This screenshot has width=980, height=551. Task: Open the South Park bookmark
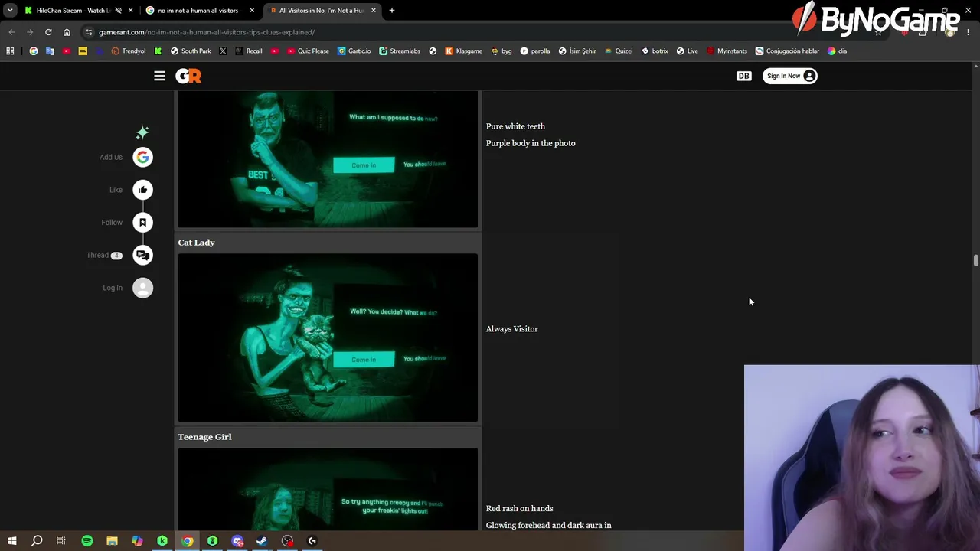pos(191,51)
